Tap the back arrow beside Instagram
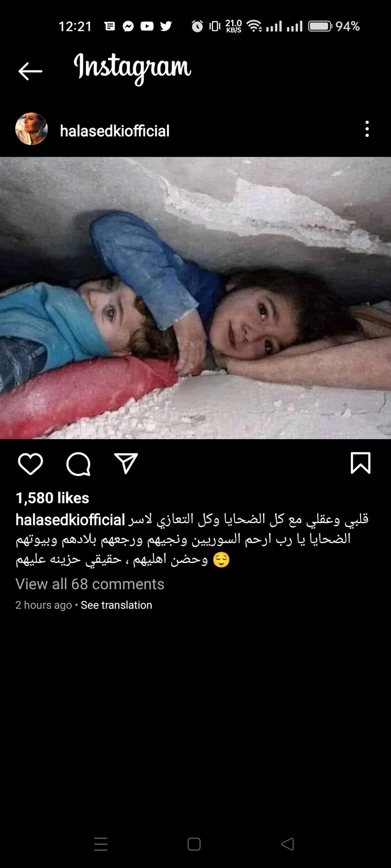 [30, 71]
